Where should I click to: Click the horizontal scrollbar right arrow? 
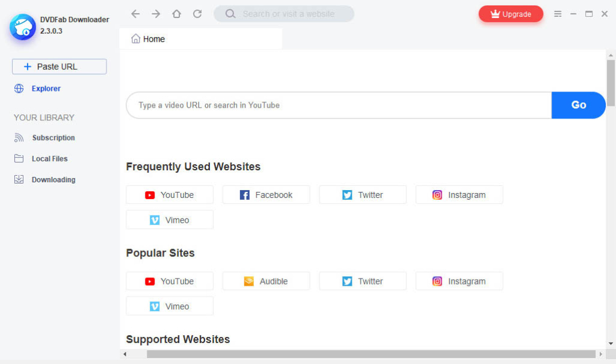[x=601, y=354]
